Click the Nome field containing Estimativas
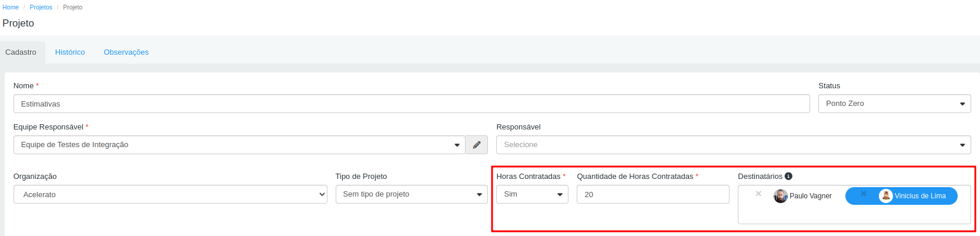The image size is (980, 236). click(x=412, y=104)
